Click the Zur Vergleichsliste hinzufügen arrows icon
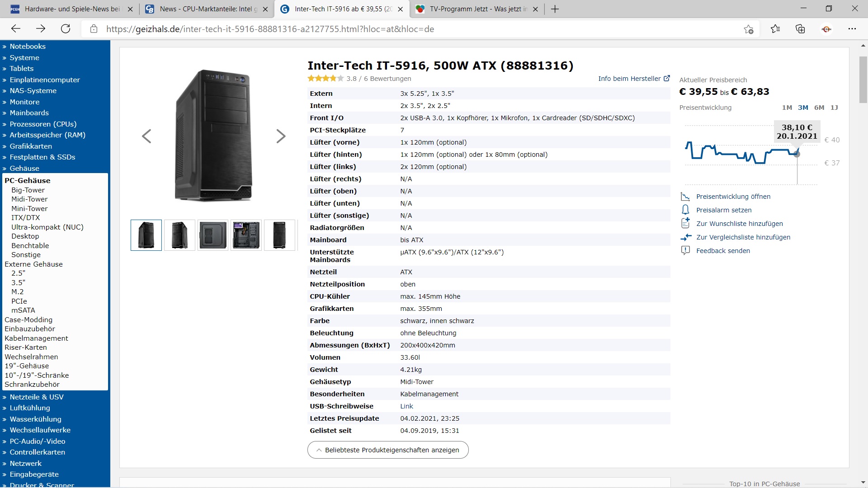Viewport: 868px width, 488px height. (685, 237)
